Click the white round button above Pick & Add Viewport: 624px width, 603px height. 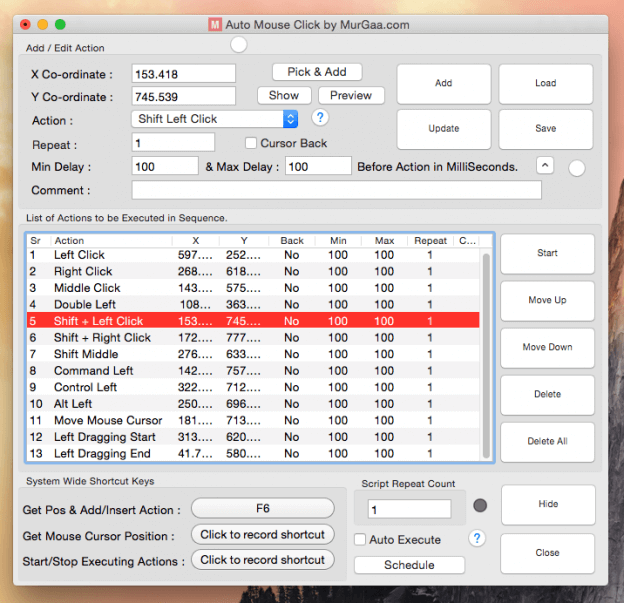click(x=239, y=45)
